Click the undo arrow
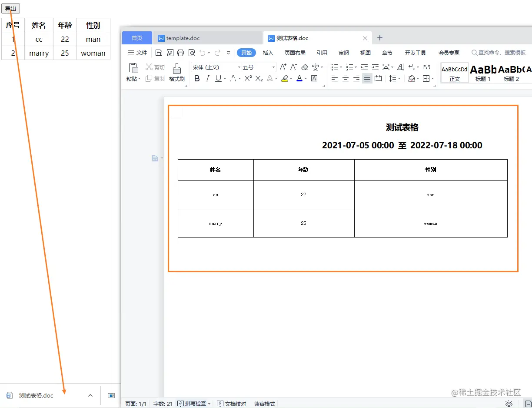Image resolution: width=532 pixels, height=408 pixels. pos(203,53)
